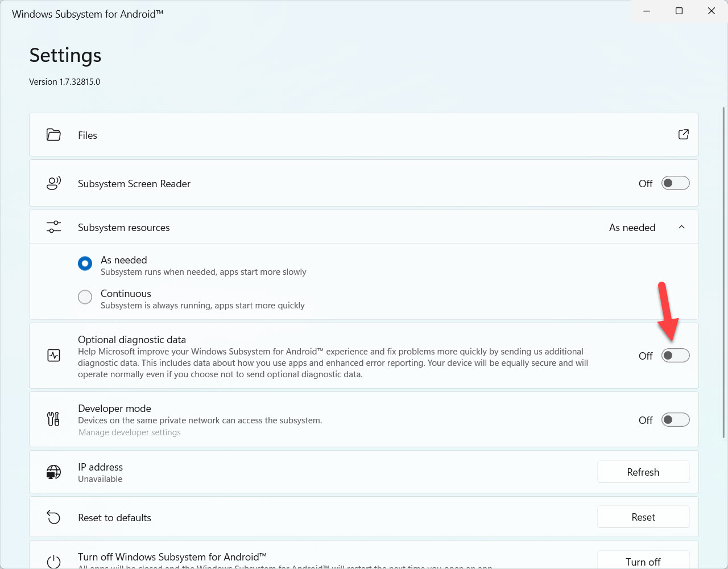Turn on Optional diagnostic data toggle
Screen dimensions: 728x569
point(675,356)
